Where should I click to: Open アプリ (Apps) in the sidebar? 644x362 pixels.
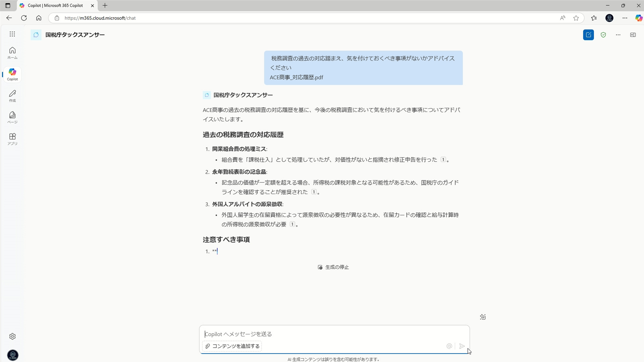(12, 139)
